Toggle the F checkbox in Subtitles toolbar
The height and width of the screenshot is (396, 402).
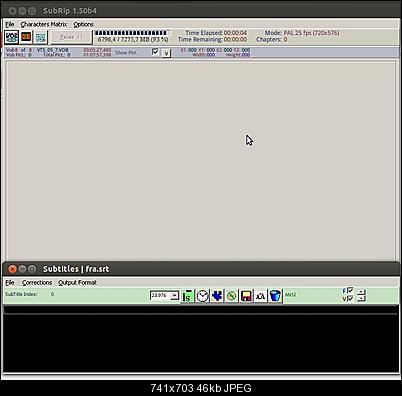(350, 291)
